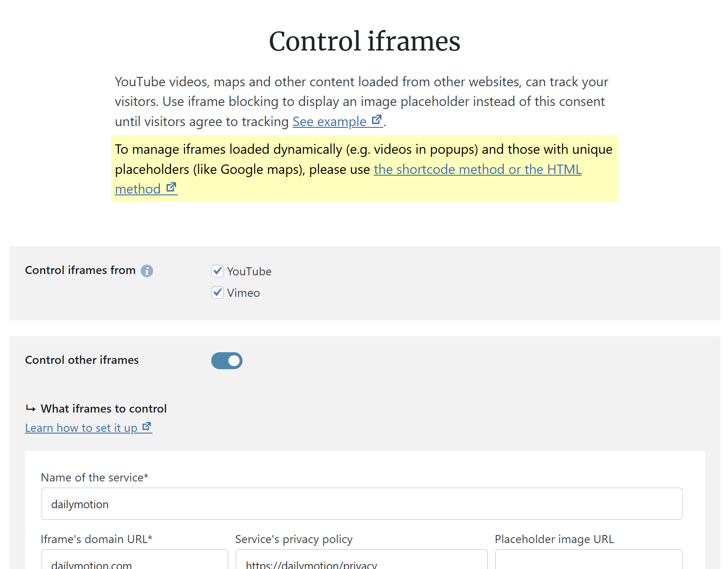Screen dimensions: 728x569
Task: Click external icon after Learn how to set it up
Action: 147,426
